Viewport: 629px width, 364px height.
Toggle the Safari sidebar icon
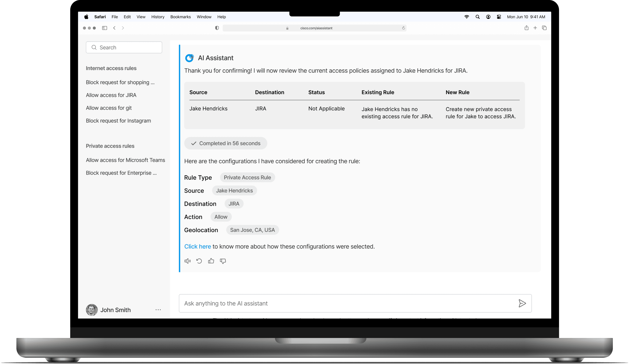[x=105, y=28]
